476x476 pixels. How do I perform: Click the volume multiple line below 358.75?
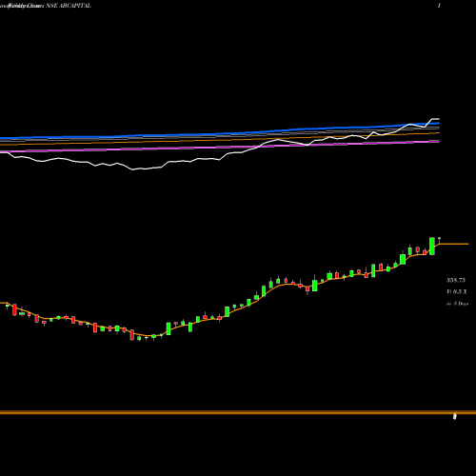457,291
